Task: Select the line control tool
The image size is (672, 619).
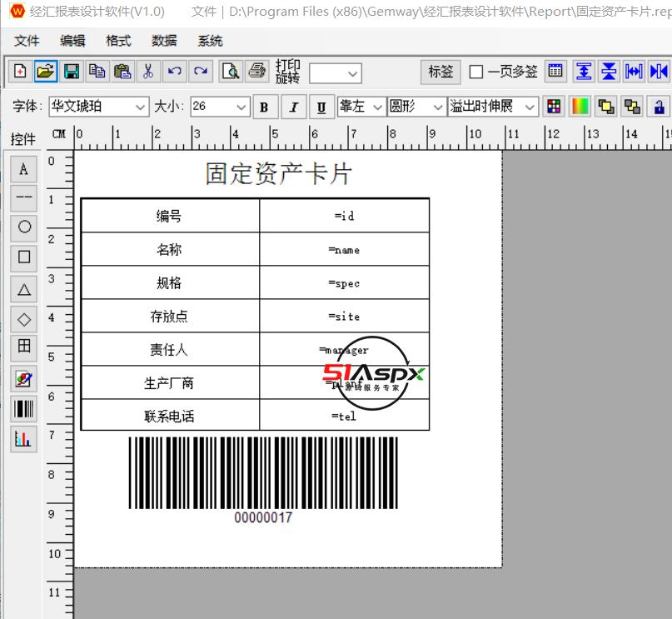Action: (x=24, y=197)
